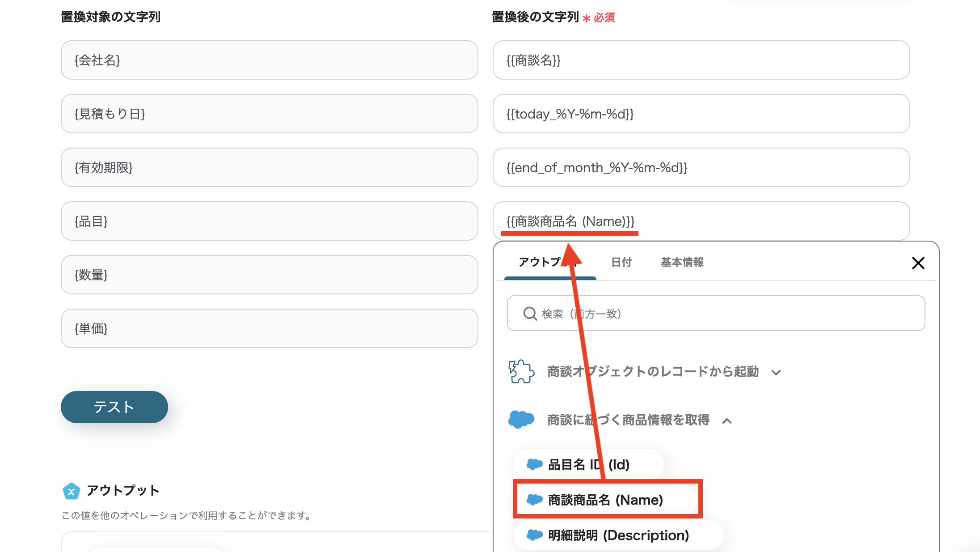Switch to the 日付 tab
Image resolution: width=980 pixels, height=552 pixels.
pyautogui.click(x=621, y=263)
